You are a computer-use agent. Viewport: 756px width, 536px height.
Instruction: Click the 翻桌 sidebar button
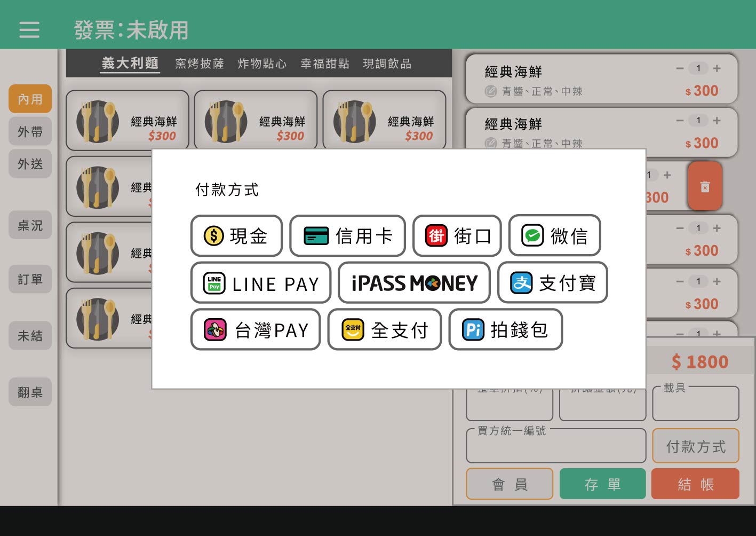click(30, 392)
